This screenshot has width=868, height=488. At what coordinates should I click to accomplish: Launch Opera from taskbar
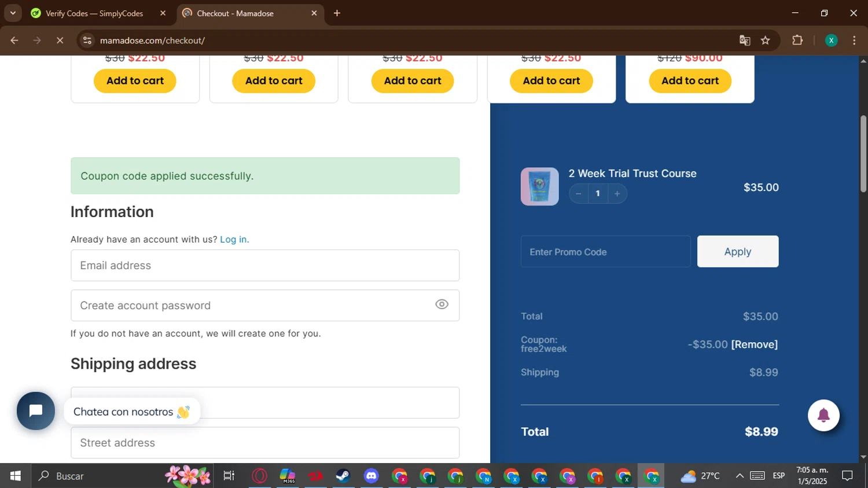pos(259,476)
